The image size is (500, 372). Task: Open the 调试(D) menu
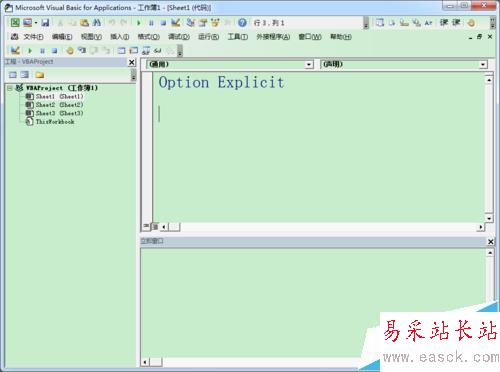[179, 37]
